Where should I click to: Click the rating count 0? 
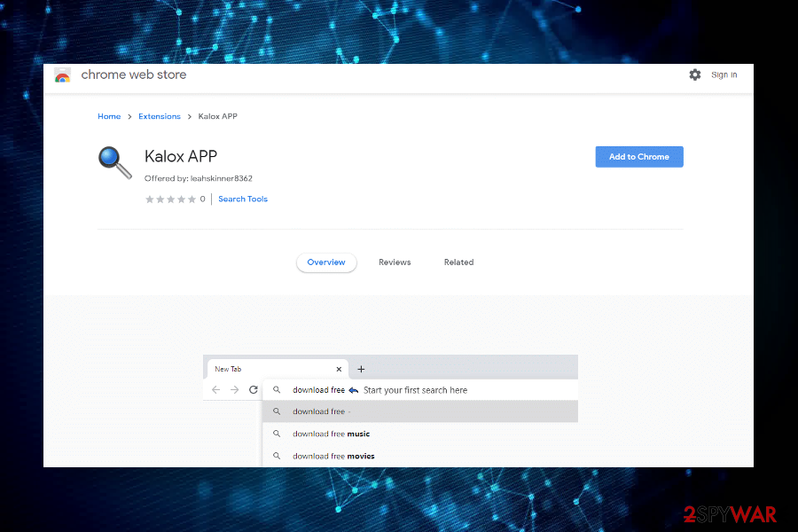(202, 199)
